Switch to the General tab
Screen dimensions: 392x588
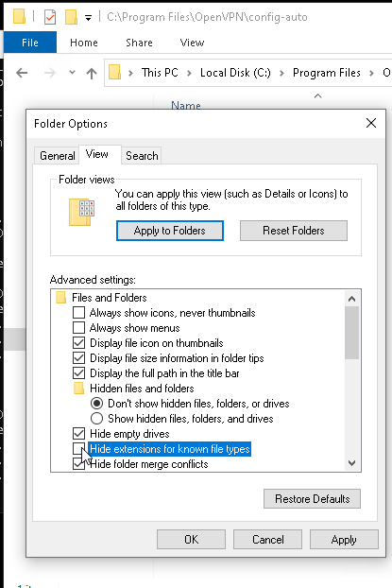pyautogui.click(x=58, y=156)
